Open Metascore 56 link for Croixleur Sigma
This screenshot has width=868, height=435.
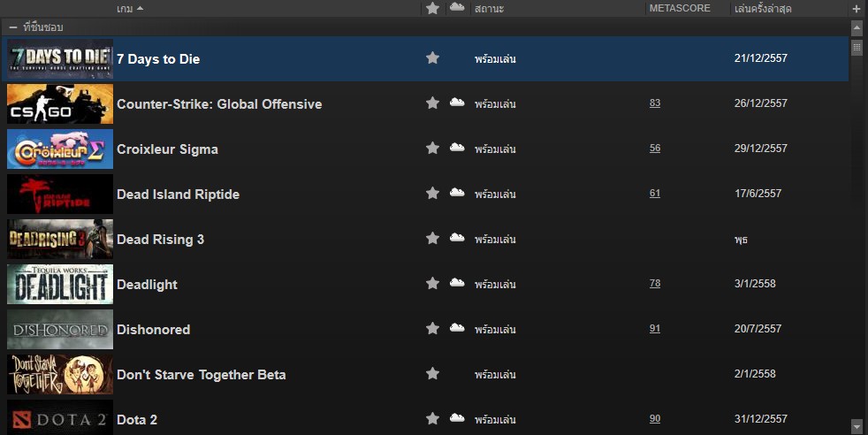(x=655, y=149)
